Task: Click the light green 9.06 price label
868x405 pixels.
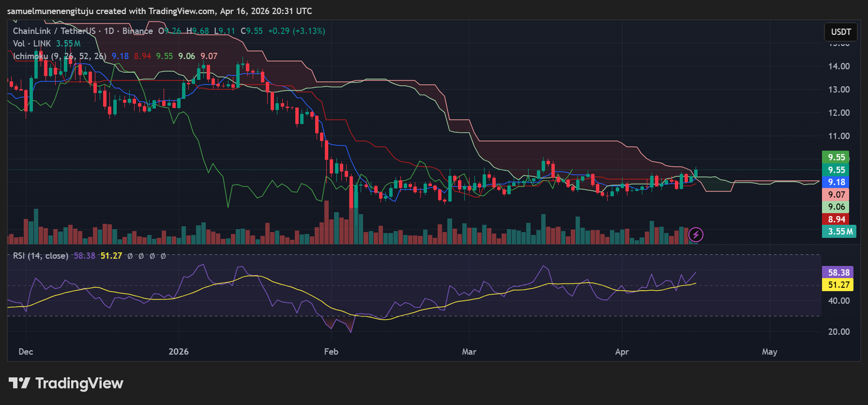Action: tap(836, 207)
